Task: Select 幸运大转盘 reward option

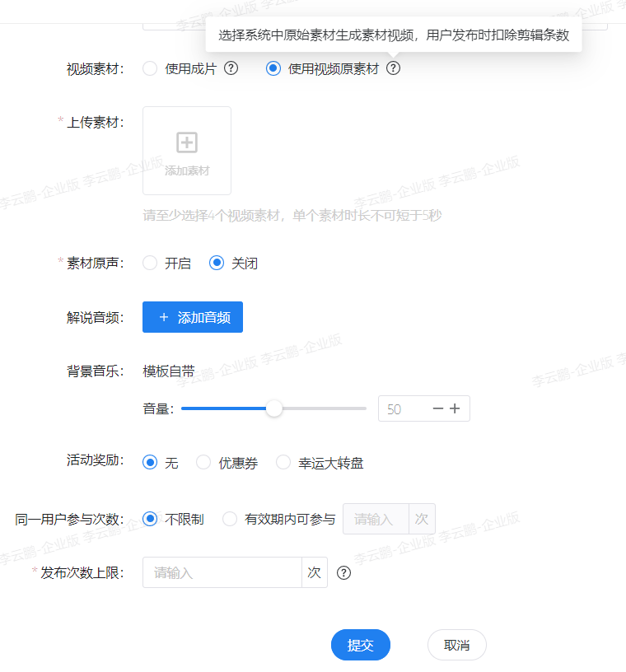Action: coord(283,463)
